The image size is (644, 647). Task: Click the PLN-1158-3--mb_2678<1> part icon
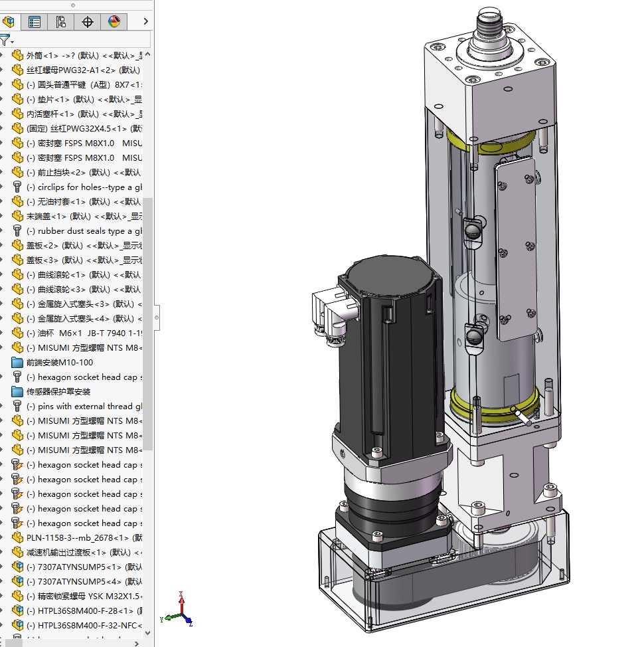click(17, 537)
